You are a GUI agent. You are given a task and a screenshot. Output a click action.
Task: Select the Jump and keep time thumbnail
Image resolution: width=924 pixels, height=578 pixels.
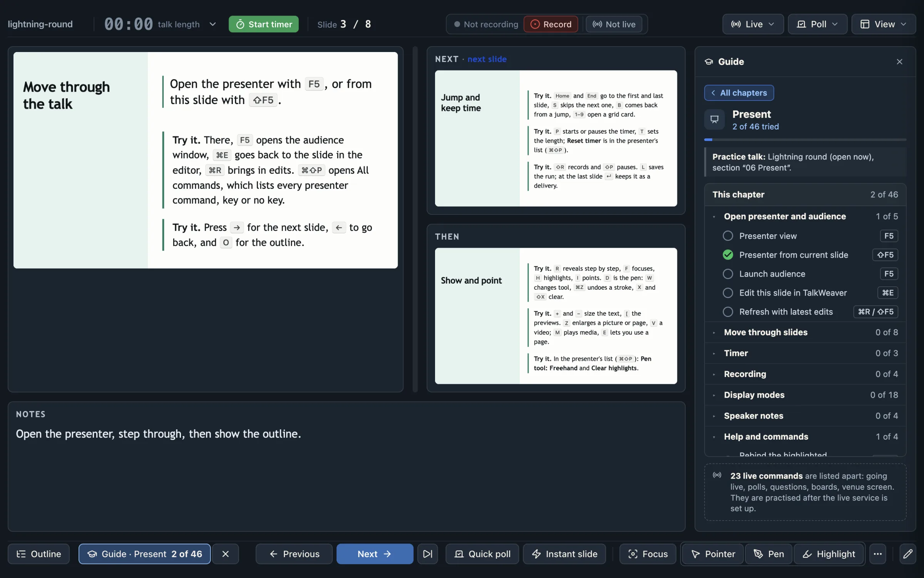556,138
